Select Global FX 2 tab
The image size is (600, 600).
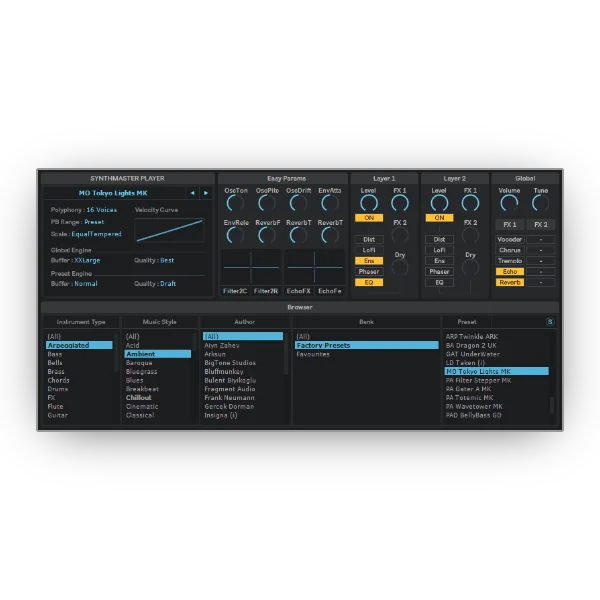tap(541, 225)
